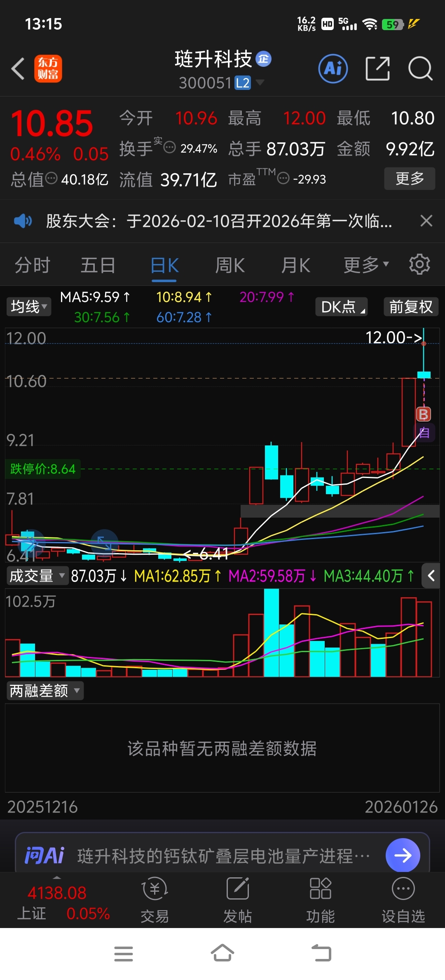The width and height of the screenshot is (445, 980).
Task: Tap the blue drawing-tool circle on chart
Action: 104,543
